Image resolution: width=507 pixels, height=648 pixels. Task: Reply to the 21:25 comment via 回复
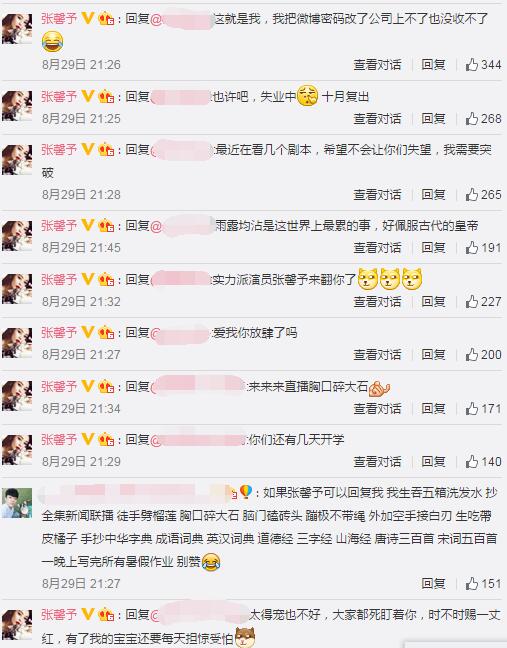pos(433,119)
